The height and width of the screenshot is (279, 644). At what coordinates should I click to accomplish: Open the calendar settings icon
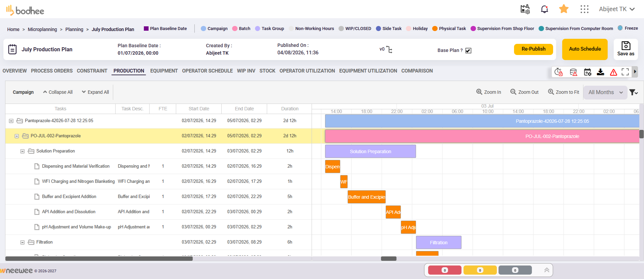pyautogui.click(x=587, y=72)
